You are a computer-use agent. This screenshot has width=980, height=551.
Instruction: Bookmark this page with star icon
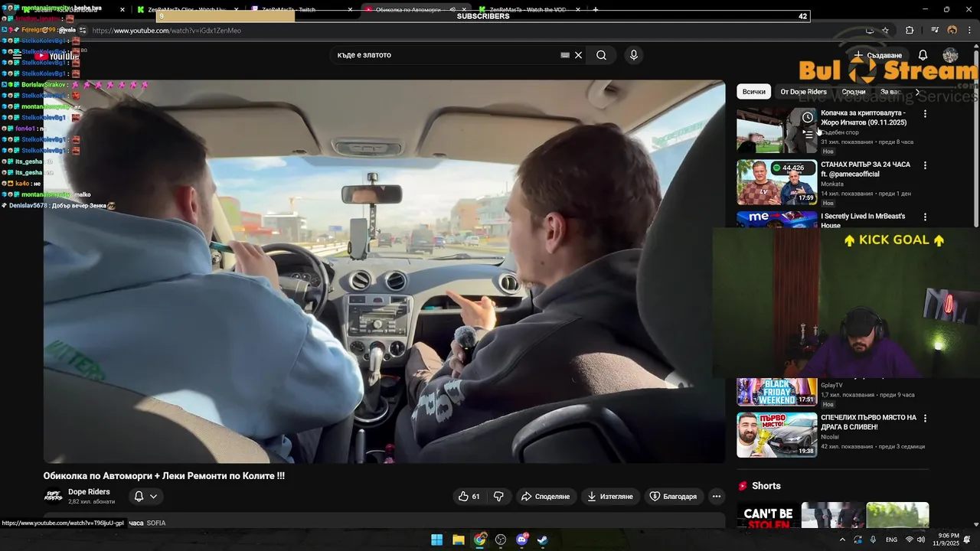pyautogui.click(x=885, y=31)
